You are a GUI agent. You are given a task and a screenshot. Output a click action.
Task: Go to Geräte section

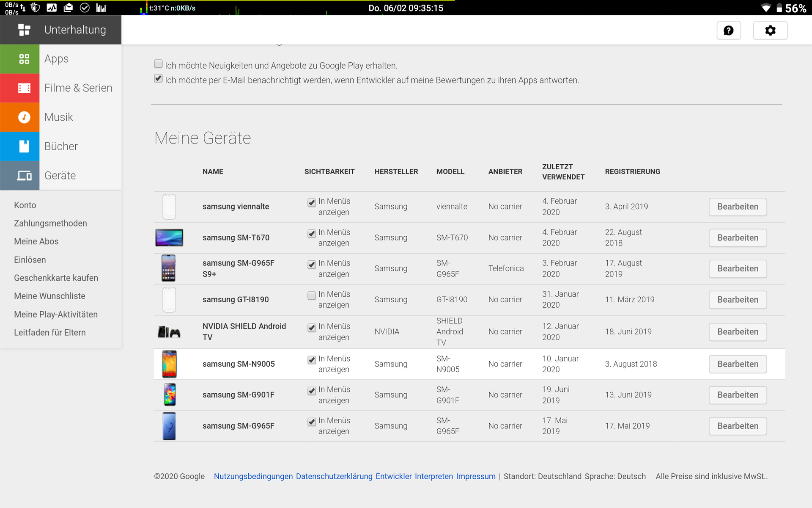click(x=60, y=176)
